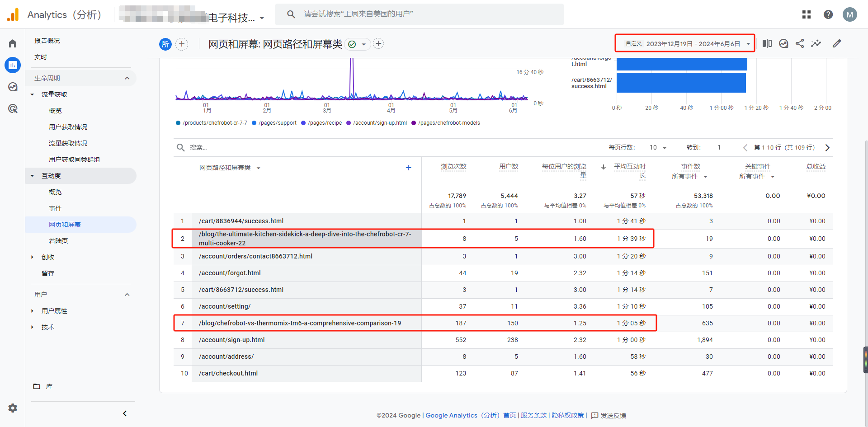Open 事件 report under 互动度
Viewport: 868px width, 427px height.
click(55, 208)
